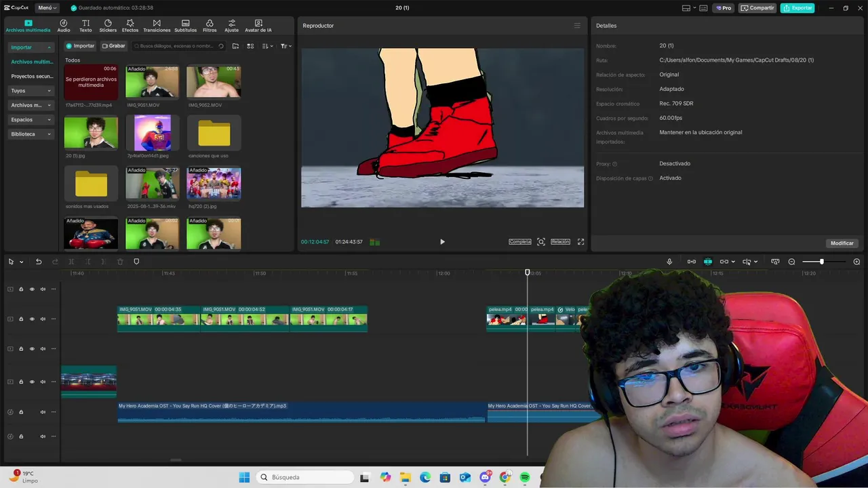The width and height of the screenshot is (868, 488).
Task: Lock the IMG_9051.MOV video track
Action: 21,319
